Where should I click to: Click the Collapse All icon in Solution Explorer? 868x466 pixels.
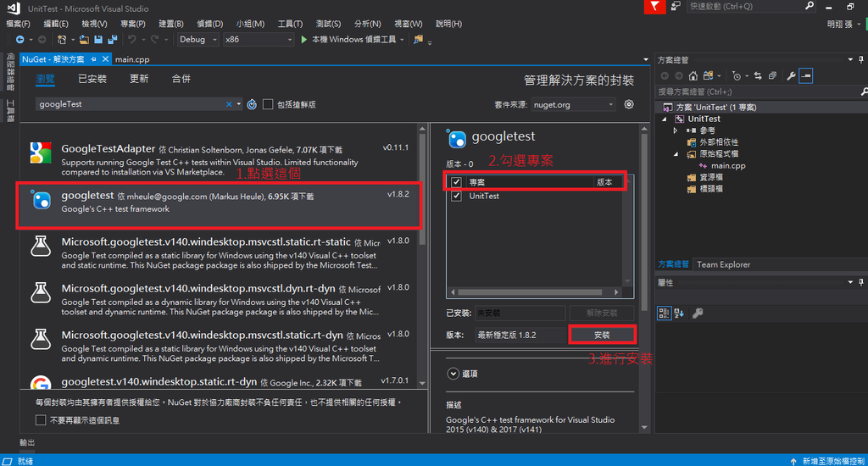772,75
